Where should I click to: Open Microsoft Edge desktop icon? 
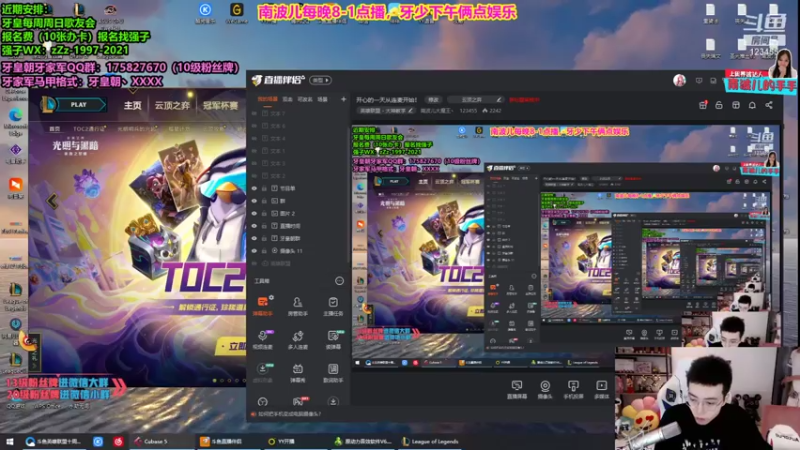15,121
